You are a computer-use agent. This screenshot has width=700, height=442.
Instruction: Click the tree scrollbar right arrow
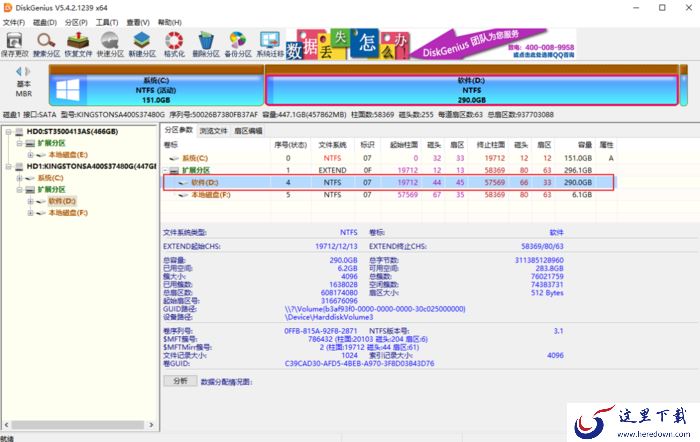(x=151, y=425)
